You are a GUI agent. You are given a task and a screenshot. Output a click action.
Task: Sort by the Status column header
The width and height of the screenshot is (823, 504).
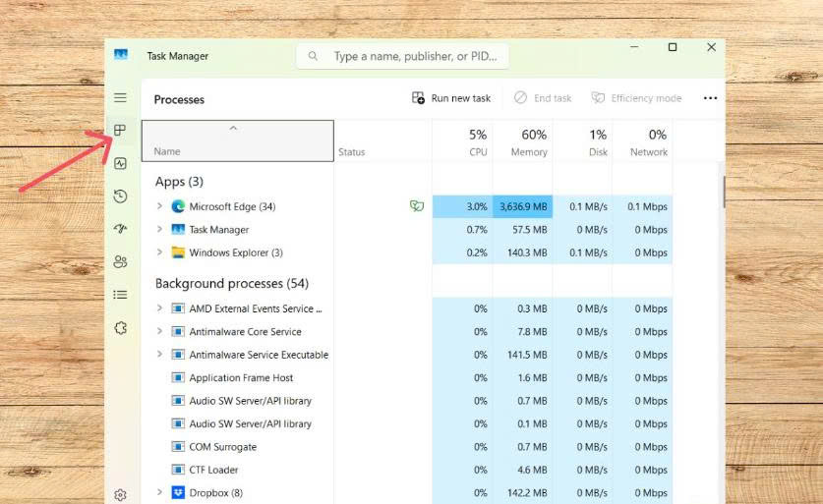[382, 140]
